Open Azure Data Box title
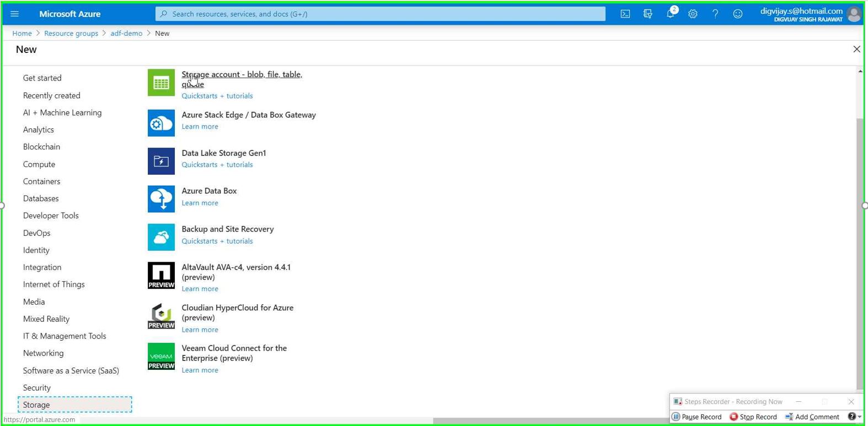The image size is (868, 426). click(x=209, y=191)
